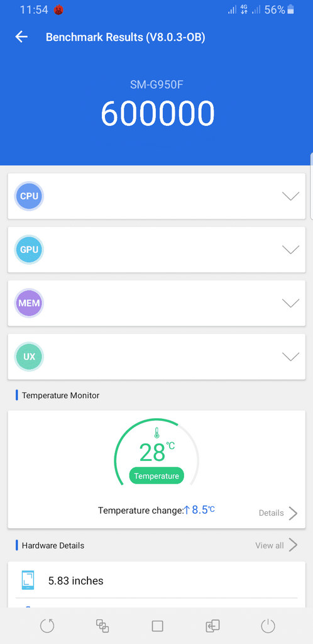Screen dimensions: 313x644
Task: Click the GPU score icon
Action: point(29,249)
